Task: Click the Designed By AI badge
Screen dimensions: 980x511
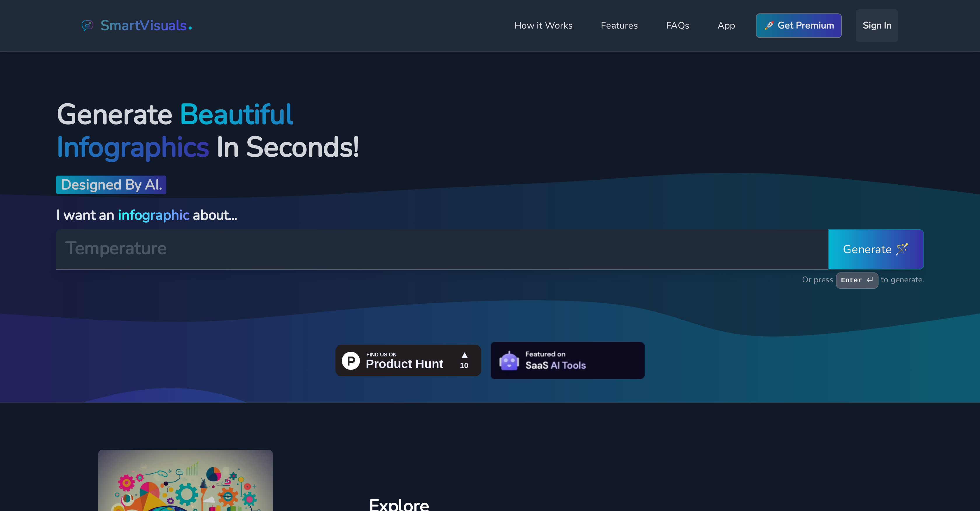Action: pos(111,185)
